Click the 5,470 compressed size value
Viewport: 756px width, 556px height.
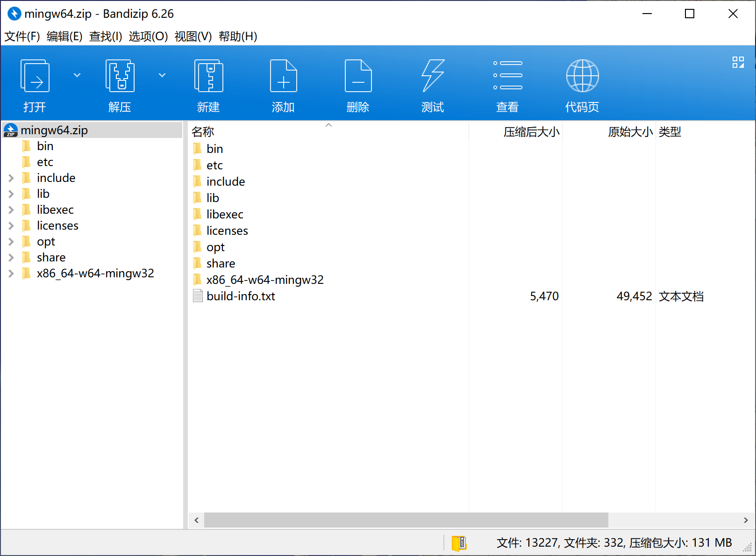[x=544, y=296]
